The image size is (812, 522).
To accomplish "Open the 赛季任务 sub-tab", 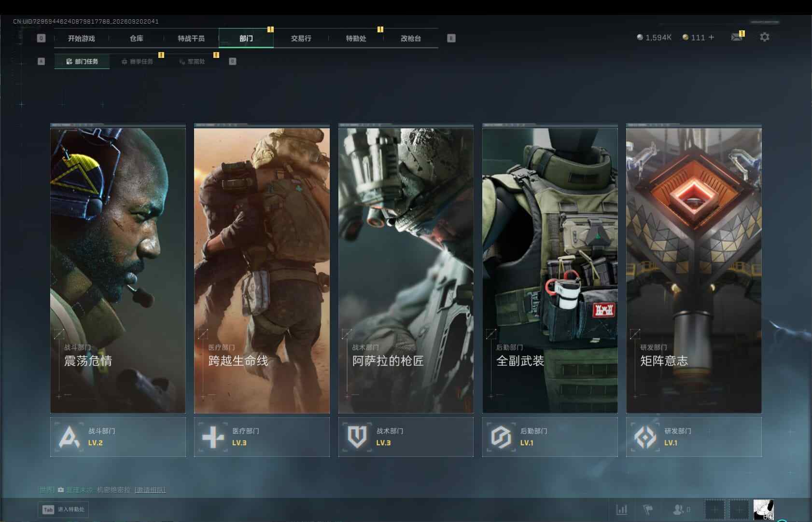I will tap(137, 61).
